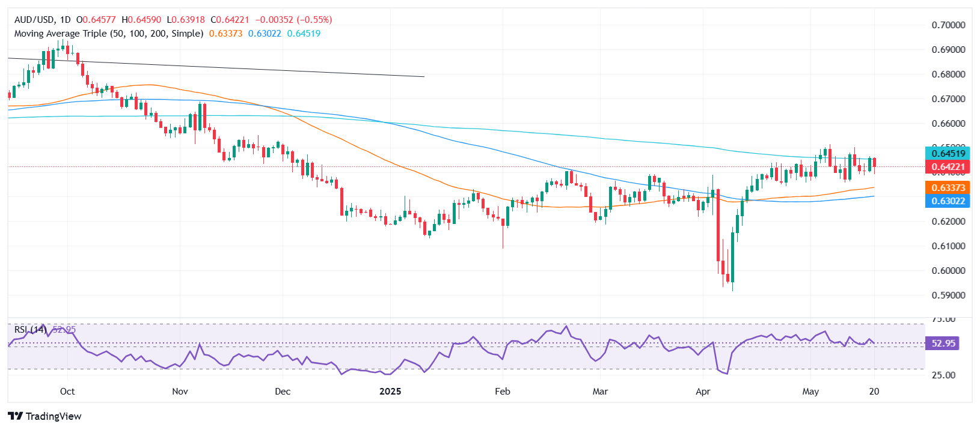The height and width of the screenshot is (430, 980).
Task: Click the 20 date label on time axis
Action: (x=874, y=392)
